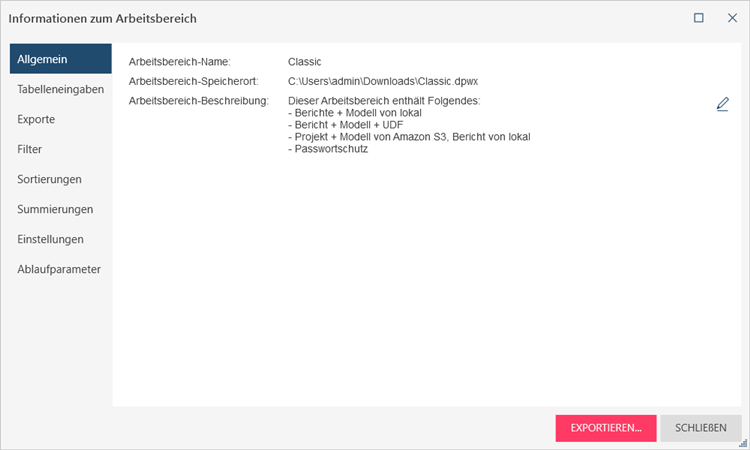Viewport: 750px width, 450px height.
Task: Click the Arbeitsbereich-Speicherort label
Action: [x=193, y=81]
